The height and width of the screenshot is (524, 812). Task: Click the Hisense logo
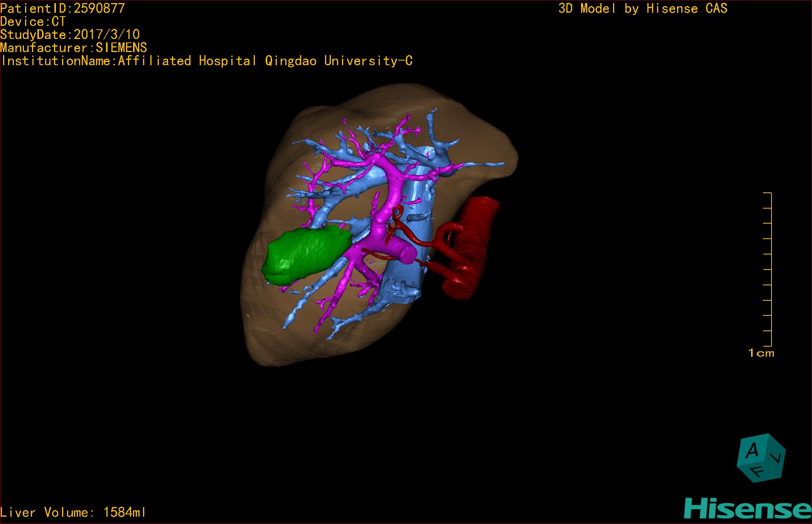coord(747,509)
